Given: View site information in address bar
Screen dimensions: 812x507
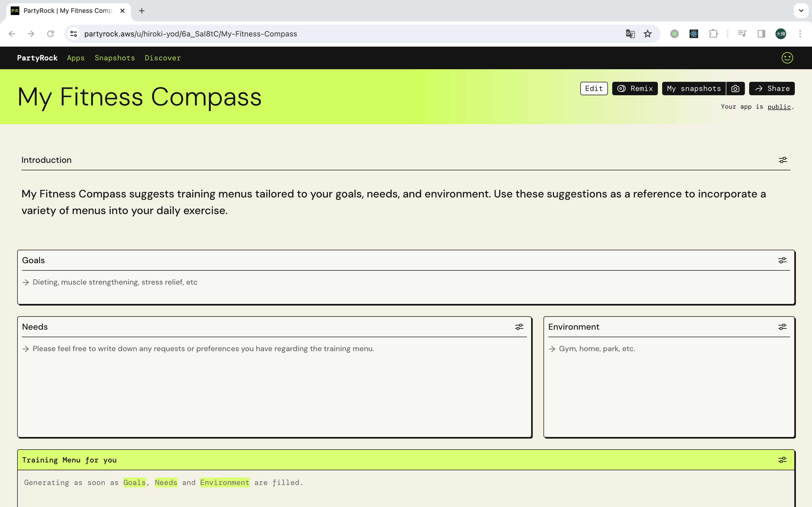Looking at the screenshot, I should (x=74, y=34).
